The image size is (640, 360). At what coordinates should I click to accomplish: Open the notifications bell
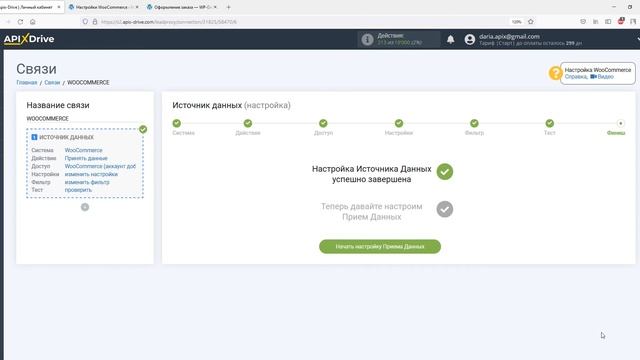click(450, 39)
